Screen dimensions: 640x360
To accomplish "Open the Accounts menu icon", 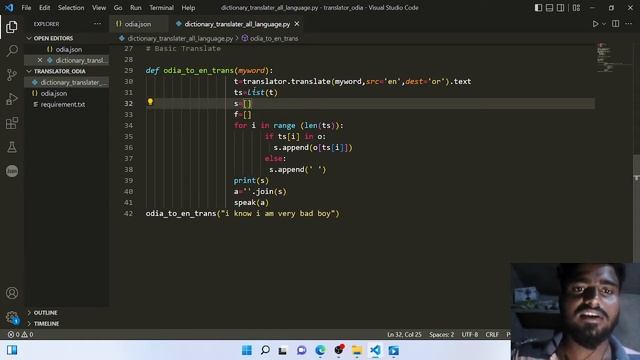I will [12, 293].
